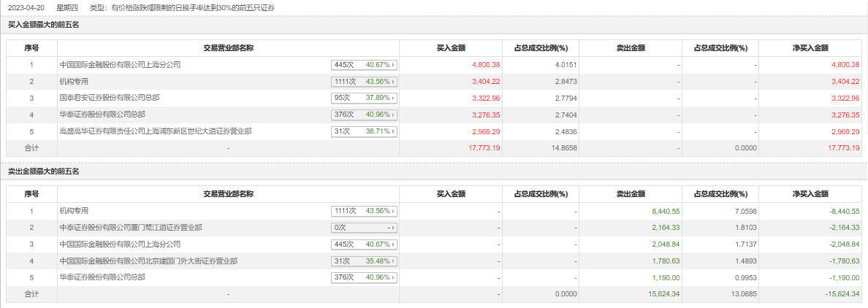Expand the 95次 37.89% stats box
The image size is (868, 308).
364,98
